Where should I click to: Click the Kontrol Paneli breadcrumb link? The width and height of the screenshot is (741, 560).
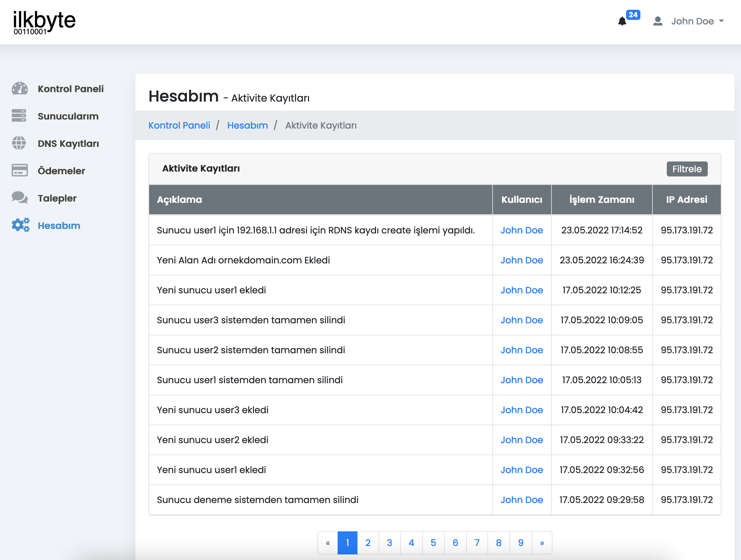[x=179, y=125]
